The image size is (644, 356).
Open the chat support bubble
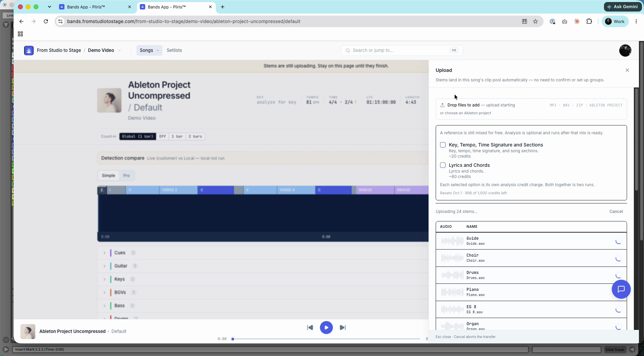(x=621, y=289)
